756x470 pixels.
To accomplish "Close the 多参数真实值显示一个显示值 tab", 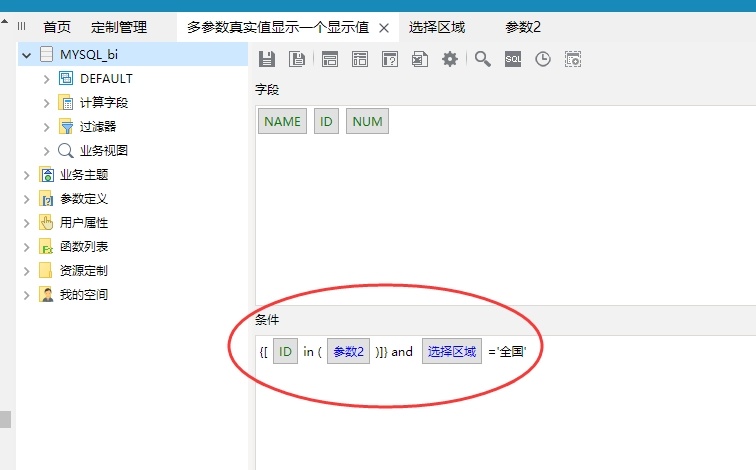I will pos(384,28).
